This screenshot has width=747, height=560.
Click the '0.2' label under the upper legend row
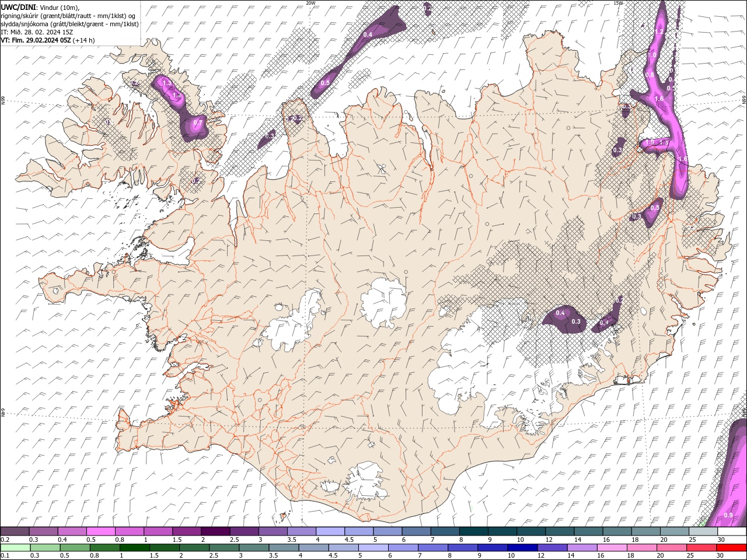pos(5,540)
